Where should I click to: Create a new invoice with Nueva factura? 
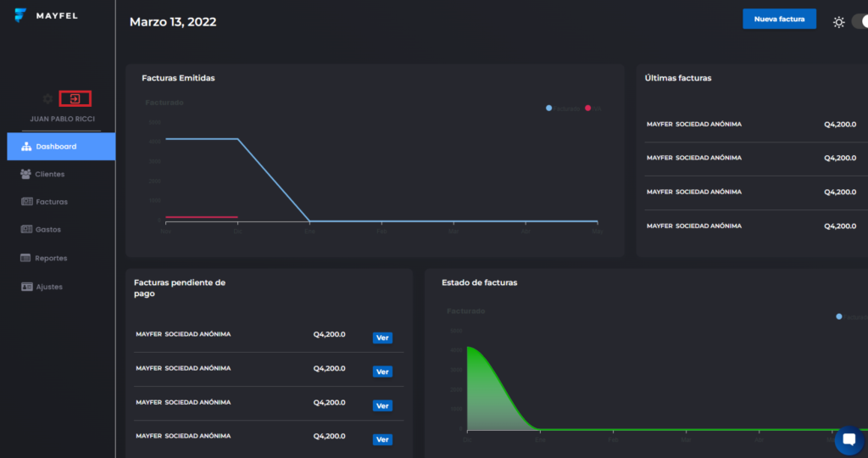click(x=779, y=19)
